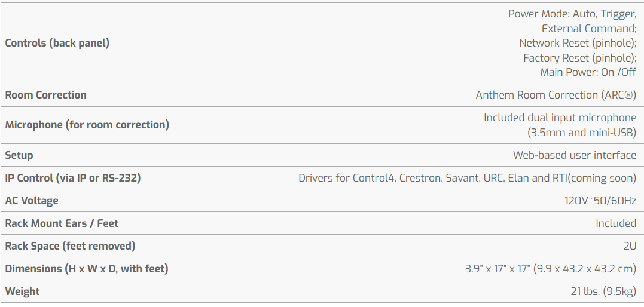644x307 pixels.
Task: Select the "Web-based user interface" value
Action: tap(574, 155)
